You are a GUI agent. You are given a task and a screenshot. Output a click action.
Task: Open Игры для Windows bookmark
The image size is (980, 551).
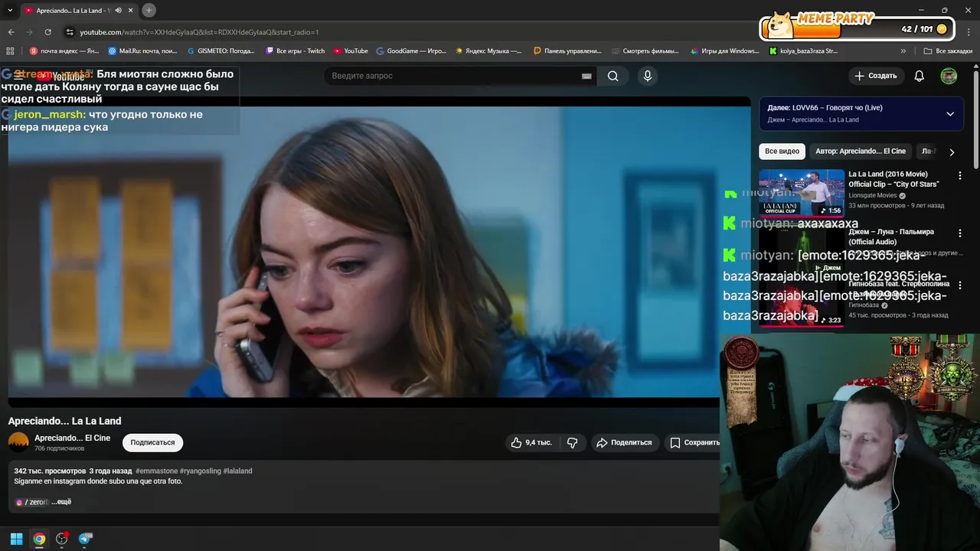tap(724, 51)
